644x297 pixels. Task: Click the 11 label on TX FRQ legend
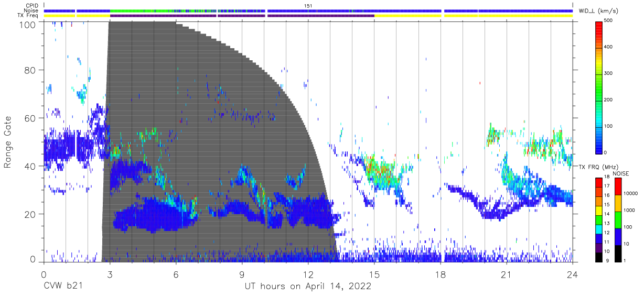click(x=607, y=242)
